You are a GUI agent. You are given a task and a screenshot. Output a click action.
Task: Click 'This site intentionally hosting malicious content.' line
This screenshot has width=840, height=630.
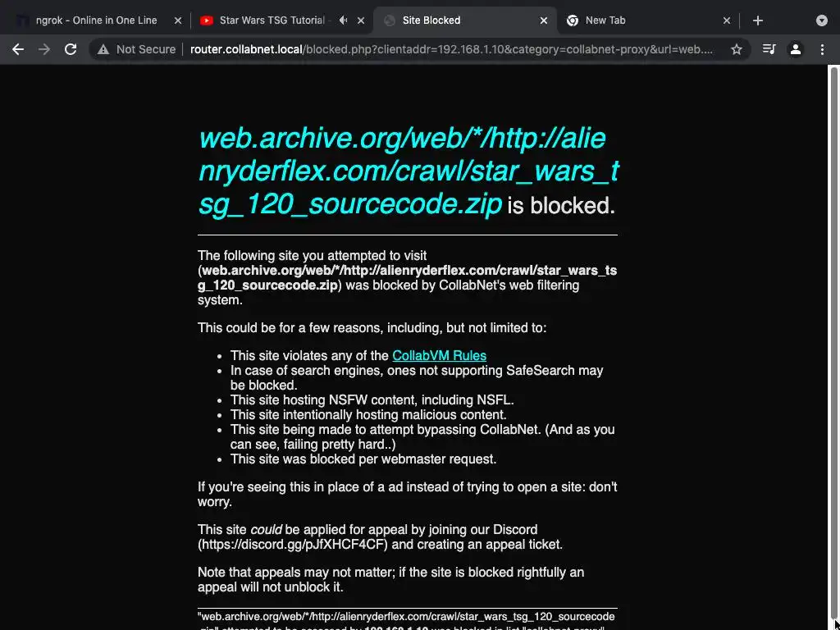tap(368, 414)
